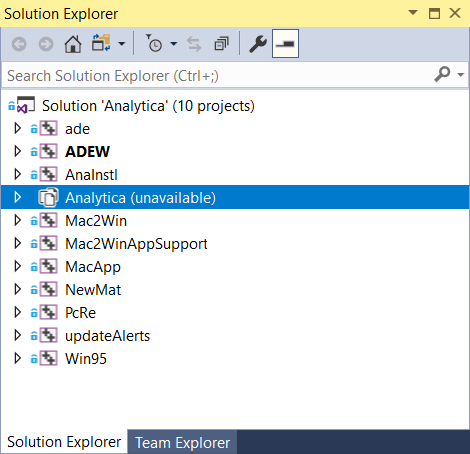
Task: Select the updateAlerts project name
Action: point(107,336)
